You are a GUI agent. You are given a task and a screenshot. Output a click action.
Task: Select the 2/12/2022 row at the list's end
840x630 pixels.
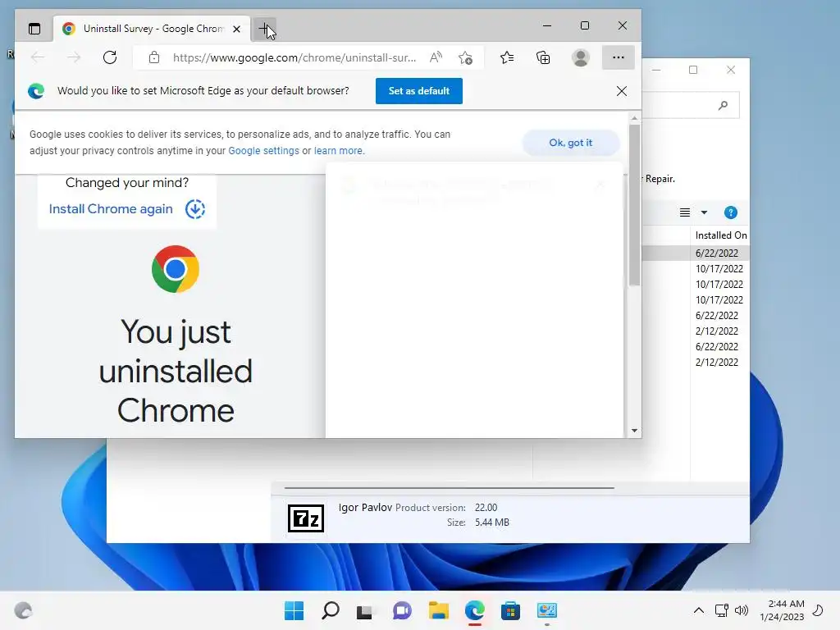click(717, 362)
